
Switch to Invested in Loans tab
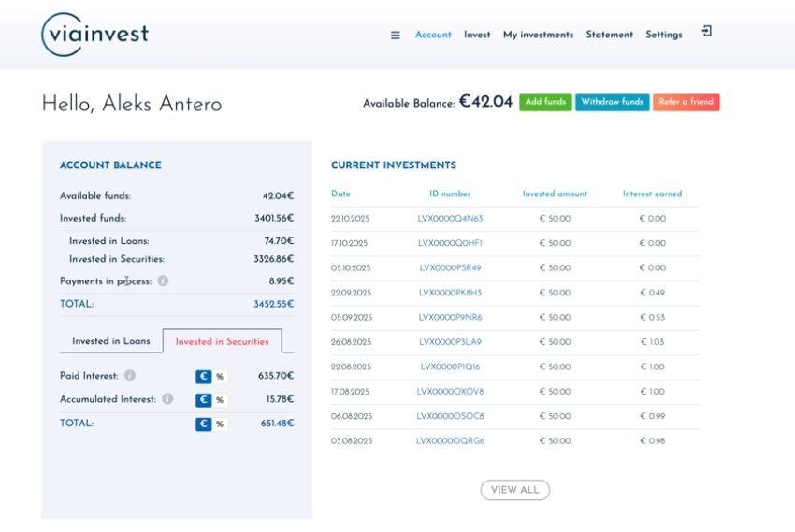click(x=111, y=341)
